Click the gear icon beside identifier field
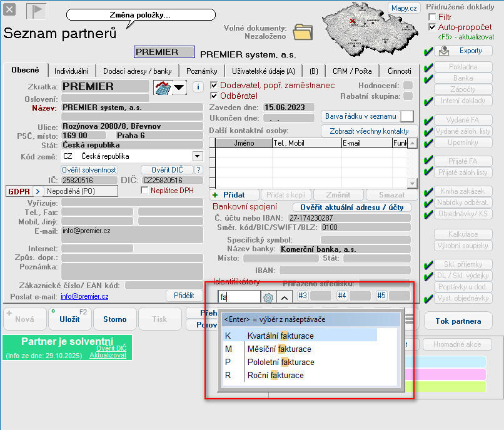Viewport: 504px width, 430px height. (268, 297)
